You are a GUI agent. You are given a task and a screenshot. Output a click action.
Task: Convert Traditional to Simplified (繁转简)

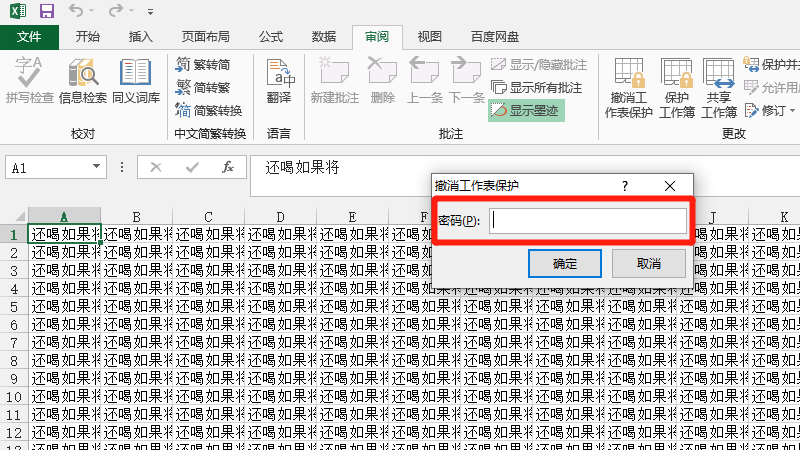point(203,64)
